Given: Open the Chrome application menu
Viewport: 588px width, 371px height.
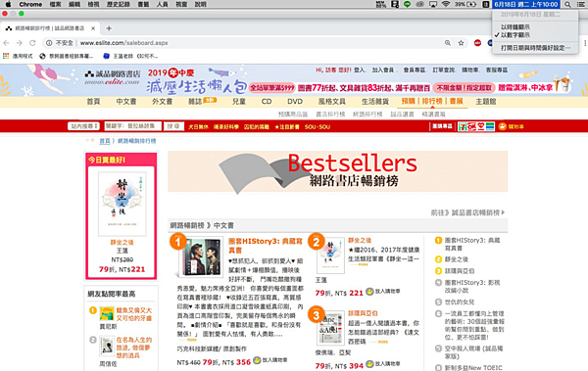Looking at the screenshot, I should pos(30,4).
